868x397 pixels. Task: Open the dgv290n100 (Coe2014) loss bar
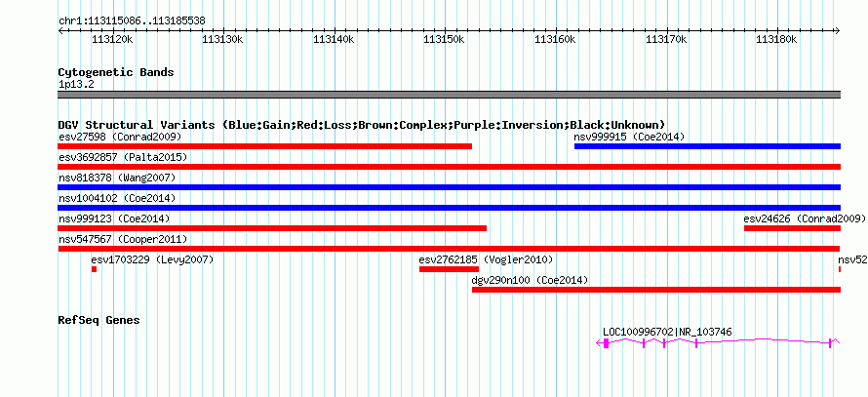point(656,290)
